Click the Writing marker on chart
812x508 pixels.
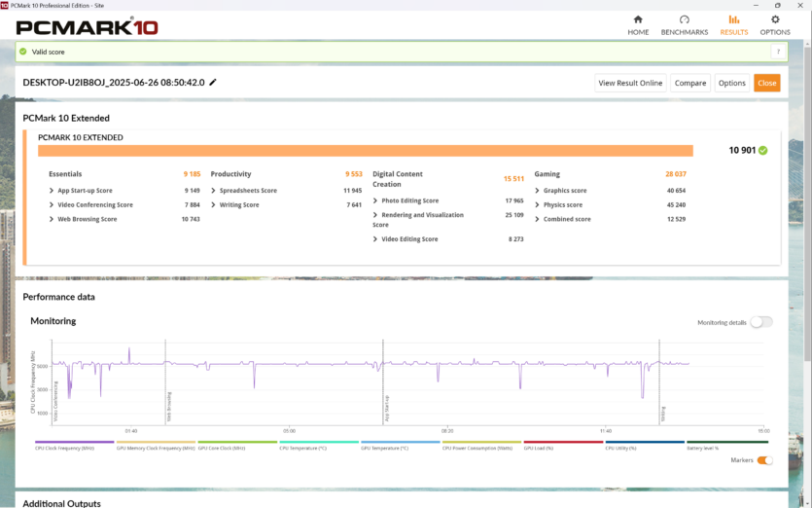[x=663, y=414]
